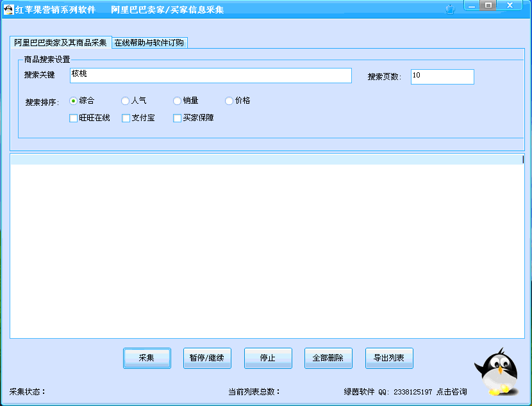Minimize the application window
532x406 pixels.
tap(472, 5)
